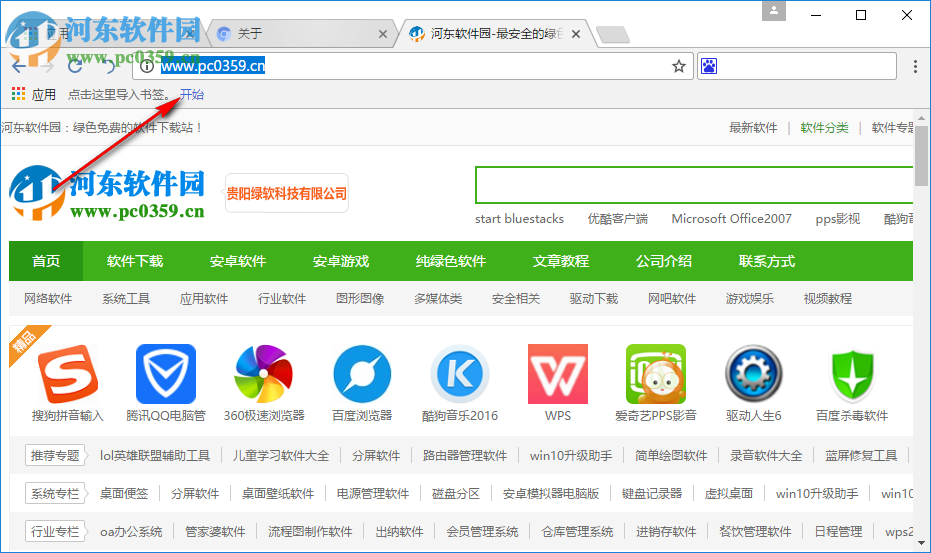The height and width of the screenshot is (553, 931).
Task: Open the 软件下载 navigation item
Action: coord(135,261)
